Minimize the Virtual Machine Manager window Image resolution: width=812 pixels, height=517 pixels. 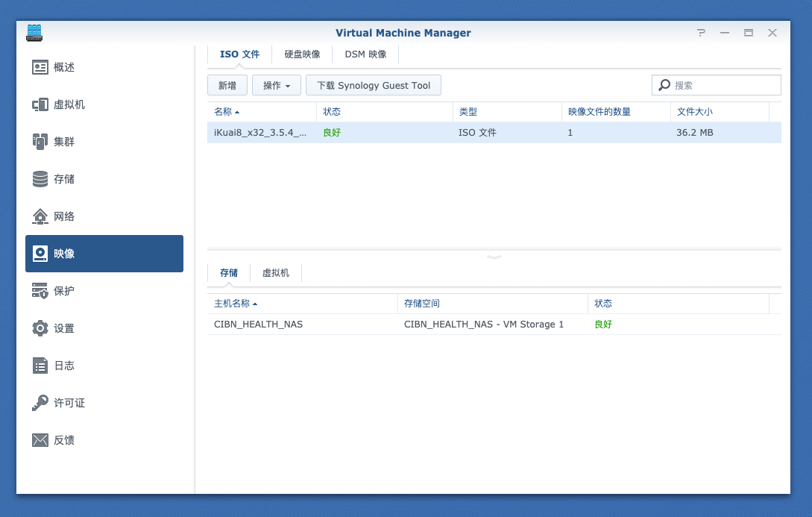coord(725,33)
